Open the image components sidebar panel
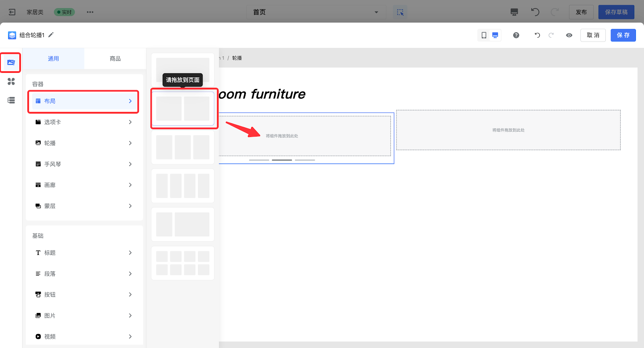This screenshot has height=348, width=644. [x=11, y=62]
